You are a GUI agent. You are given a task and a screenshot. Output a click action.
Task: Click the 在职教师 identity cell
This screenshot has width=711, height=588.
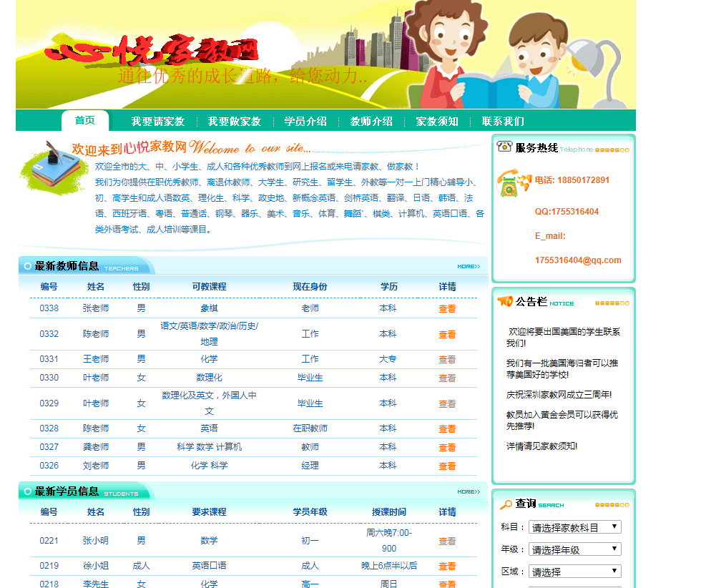310,428
